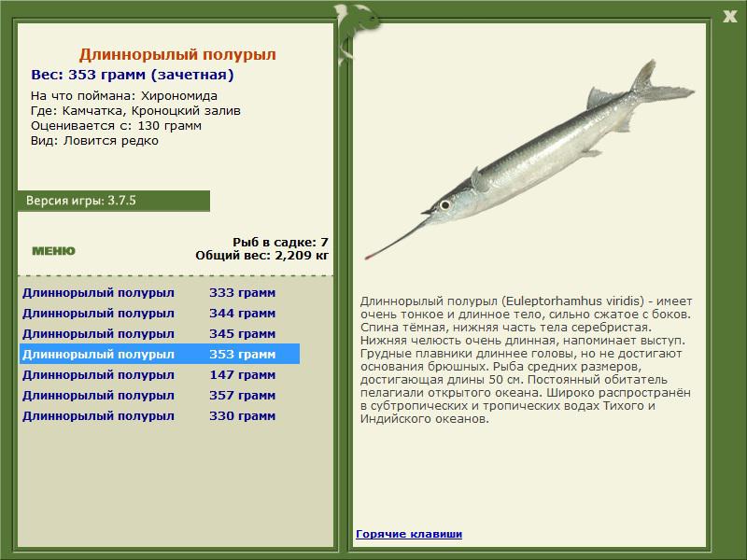Click the Где: Камчатка, Кроноцкий залив line
The image size is (747, 560).
pos(135,111)
